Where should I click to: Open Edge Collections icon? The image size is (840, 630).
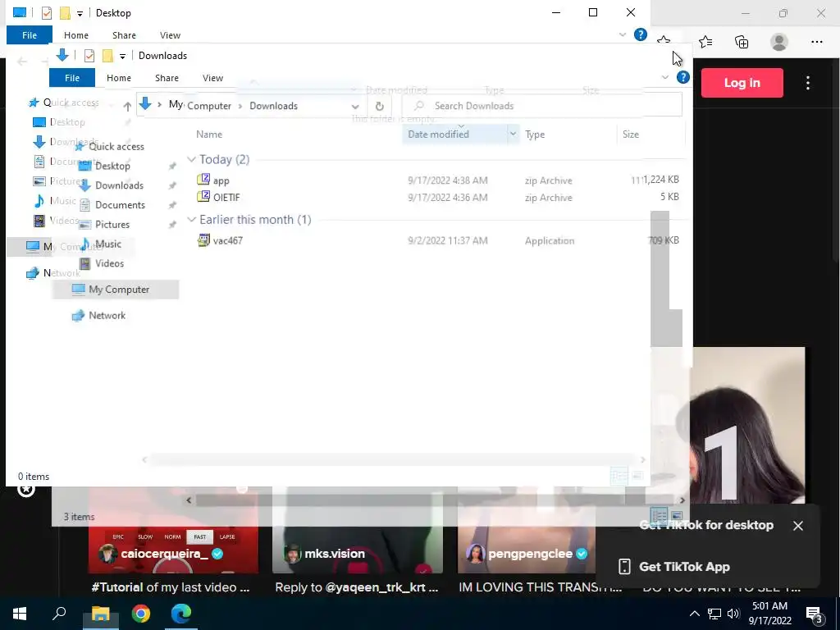[x=742, y=42]
